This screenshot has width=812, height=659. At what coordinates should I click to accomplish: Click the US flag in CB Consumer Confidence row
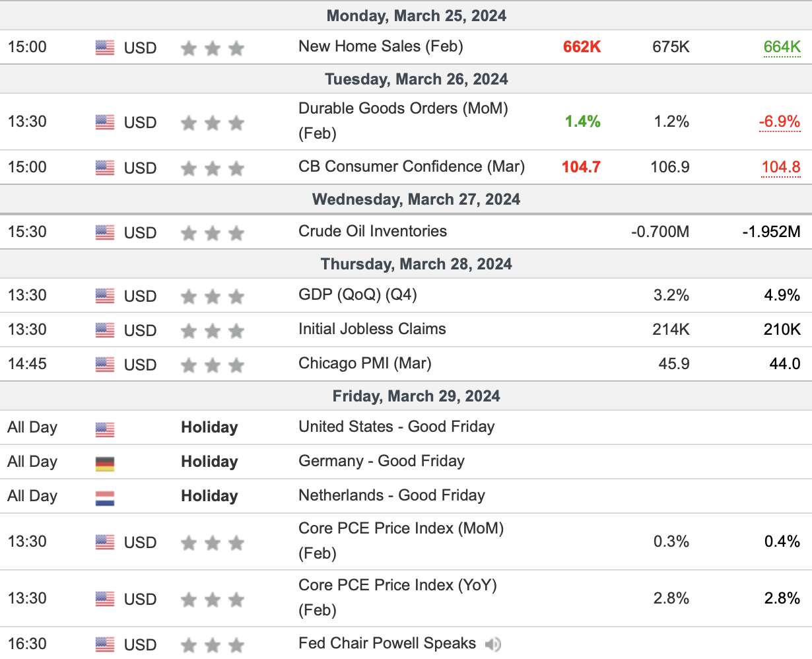click(x=105, y=168)
